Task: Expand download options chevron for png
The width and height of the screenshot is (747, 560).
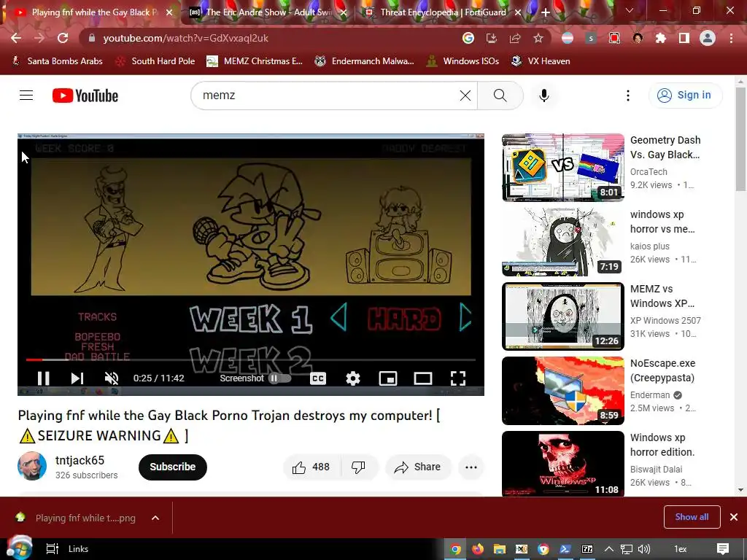Action: pos(155,518)
